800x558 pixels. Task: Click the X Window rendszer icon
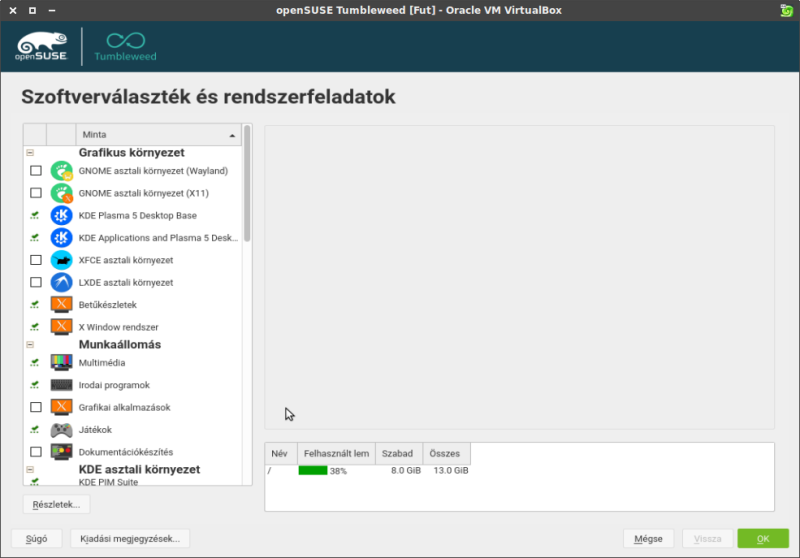pyautogui.click(x=61, y=327)
